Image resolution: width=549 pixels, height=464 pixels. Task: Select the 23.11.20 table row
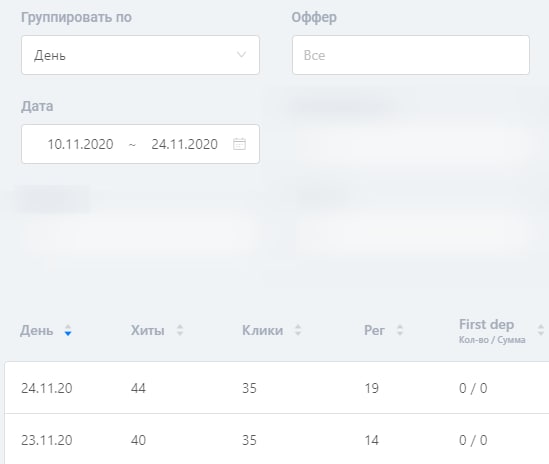click(x=277, y=439)
